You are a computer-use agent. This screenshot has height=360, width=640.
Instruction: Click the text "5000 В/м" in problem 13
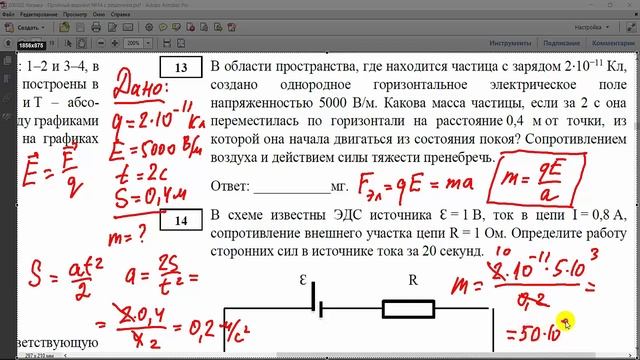[347, 103]
